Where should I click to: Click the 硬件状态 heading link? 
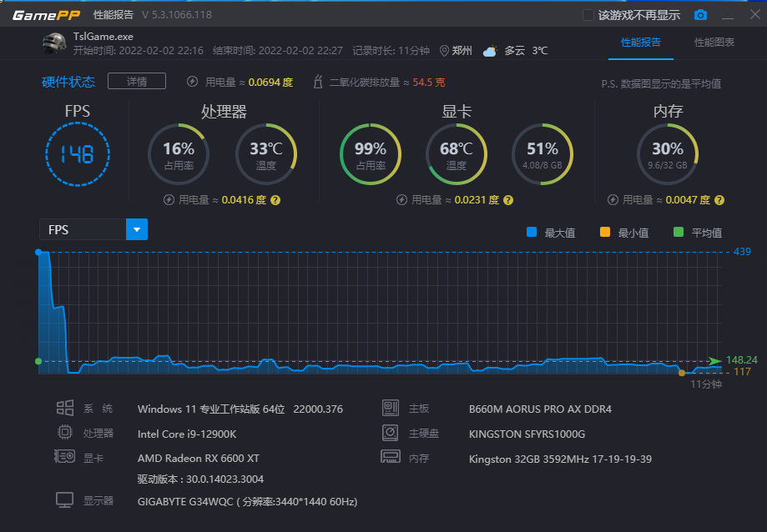68,82
